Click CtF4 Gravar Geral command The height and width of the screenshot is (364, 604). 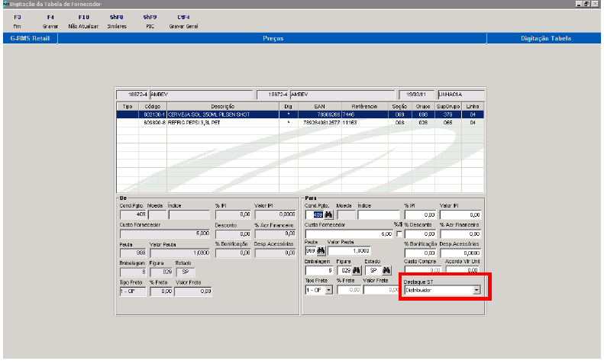[x=183, y=21]
